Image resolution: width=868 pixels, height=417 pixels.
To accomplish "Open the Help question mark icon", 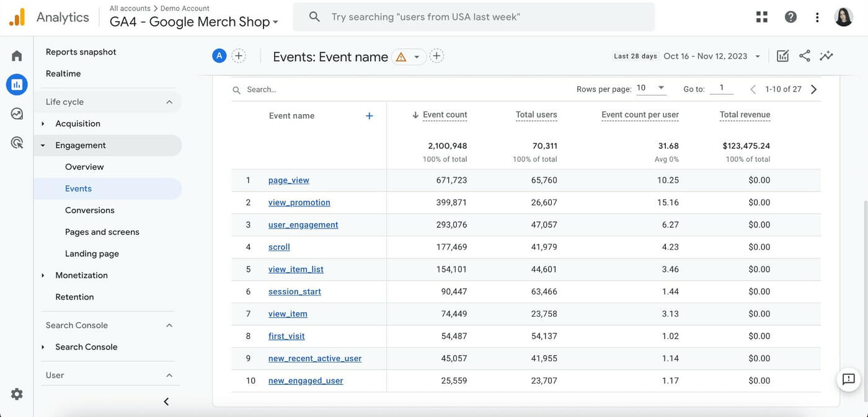I will point(790,17).
